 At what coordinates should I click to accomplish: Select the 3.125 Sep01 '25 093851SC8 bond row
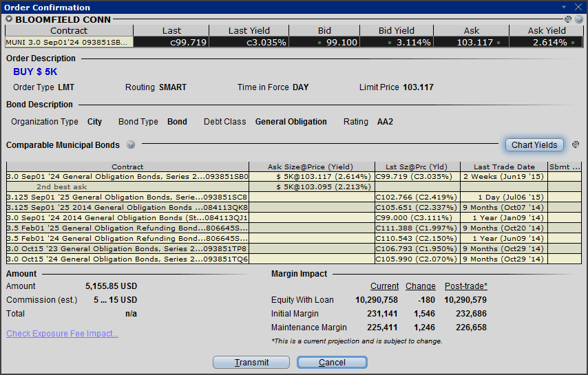coord(127,197)
